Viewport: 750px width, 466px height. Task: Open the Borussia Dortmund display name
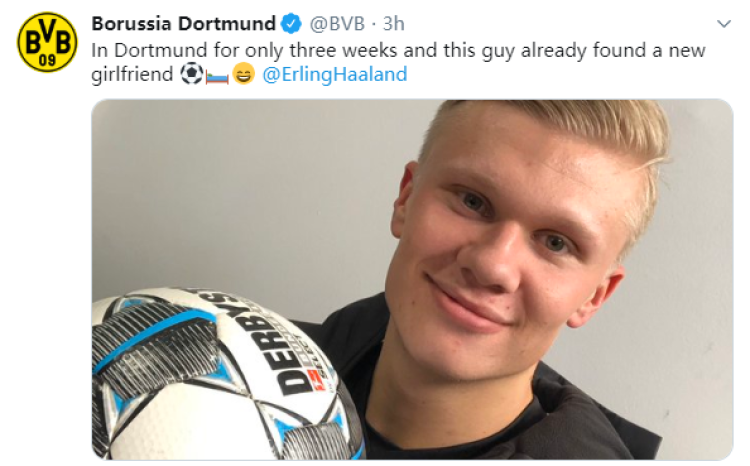coord(184,23)
